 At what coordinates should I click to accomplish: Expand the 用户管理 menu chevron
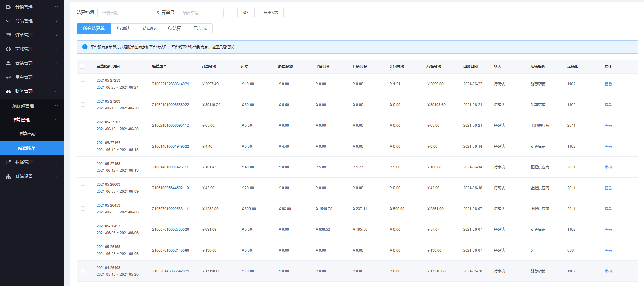(x=57, y=77)
